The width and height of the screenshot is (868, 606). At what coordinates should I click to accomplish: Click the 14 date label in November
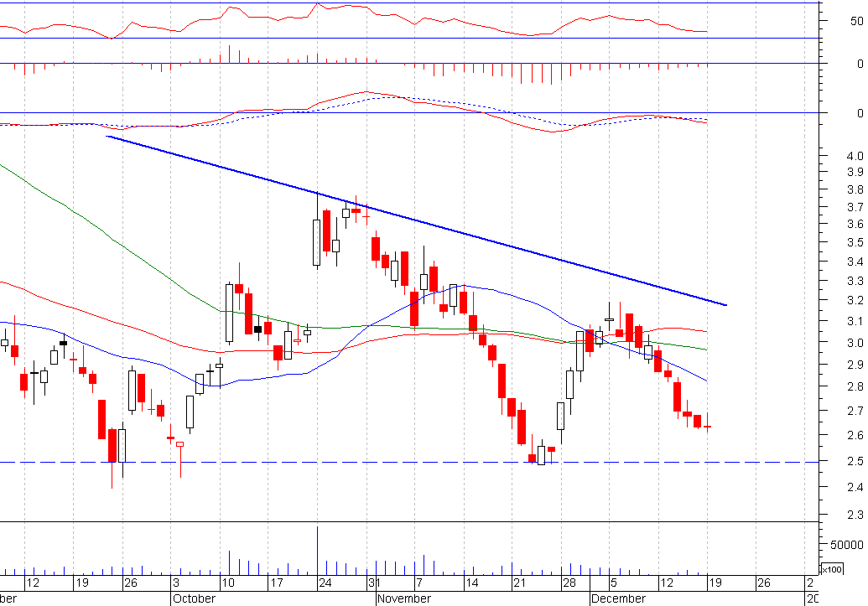pyautogui.click(x=471, y=583)
